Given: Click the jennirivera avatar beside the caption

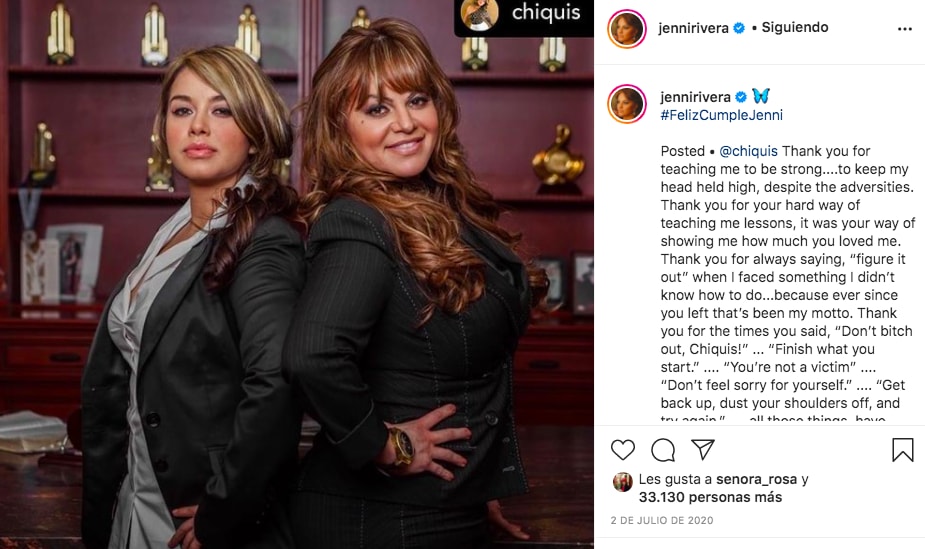Looking at the screenshot, I should (626, 104).
